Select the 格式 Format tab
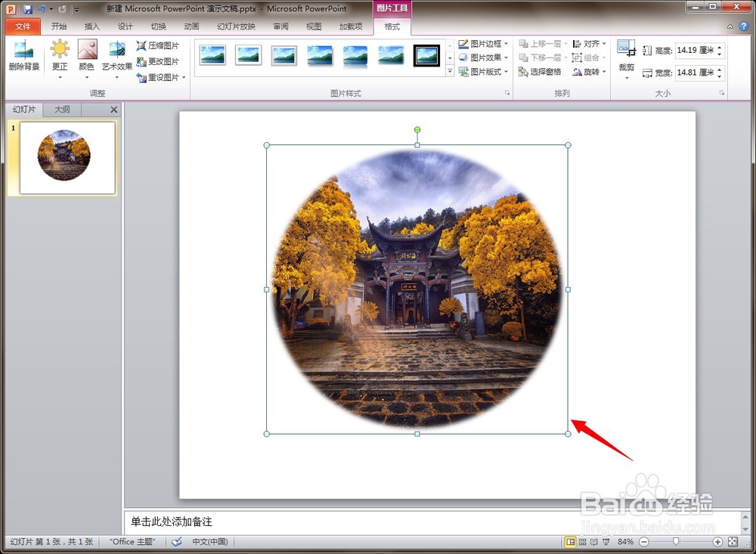 [x=392, y=26]
